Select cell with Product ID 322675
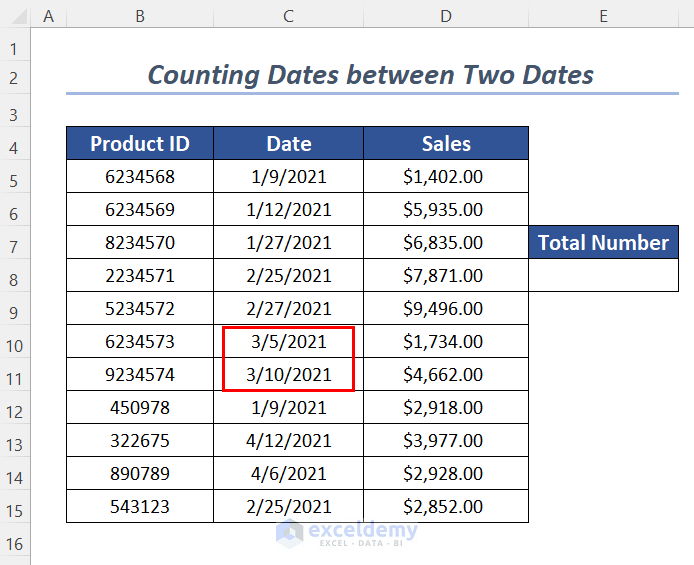This screenshot has height=565, width=694. tap(140, 440)
